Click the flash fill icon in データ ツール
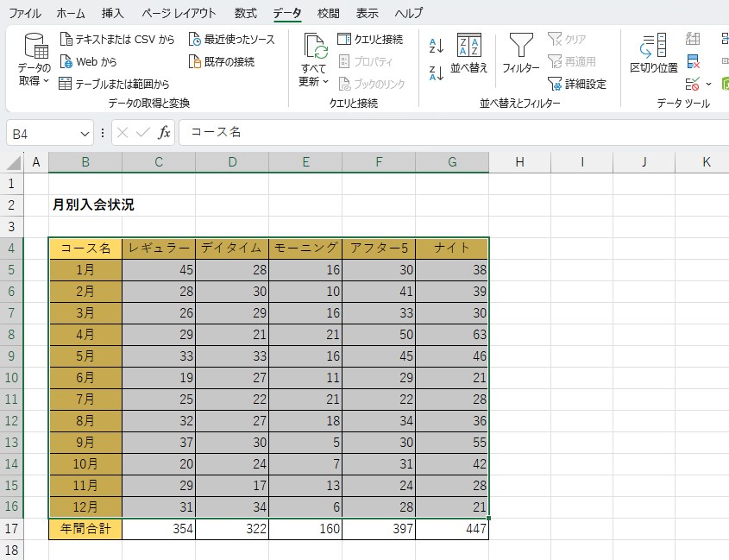The height and width of the screenshot is (560, 729). 693,39
